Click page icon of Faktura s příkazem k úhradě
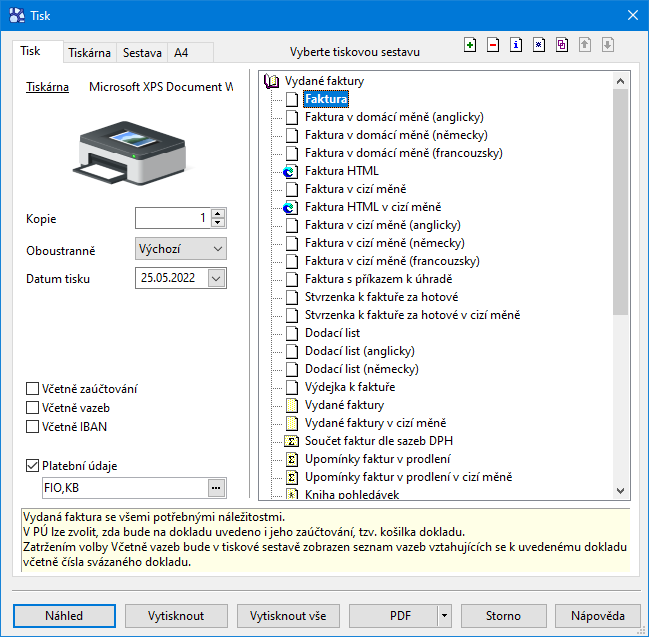This screenshot has width=649, height=637. [x=292, y=279]
